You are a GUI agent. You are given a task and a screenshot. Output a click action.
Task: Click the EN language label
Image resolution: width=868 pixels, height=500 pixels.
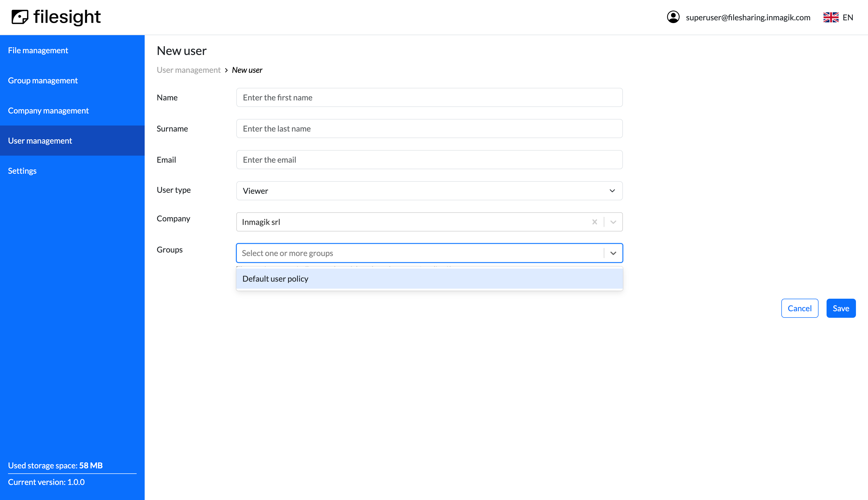click(x=848, y=17)
